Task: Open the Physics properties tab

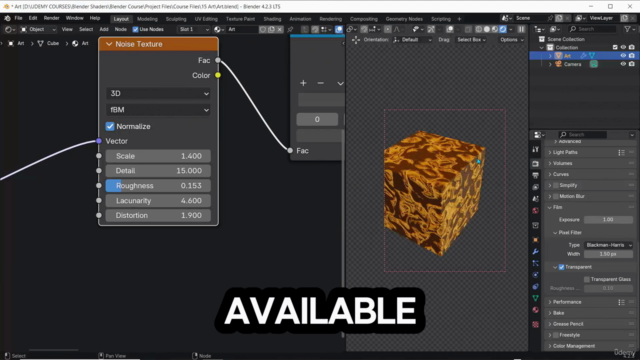Action: [x=536, y=275]
